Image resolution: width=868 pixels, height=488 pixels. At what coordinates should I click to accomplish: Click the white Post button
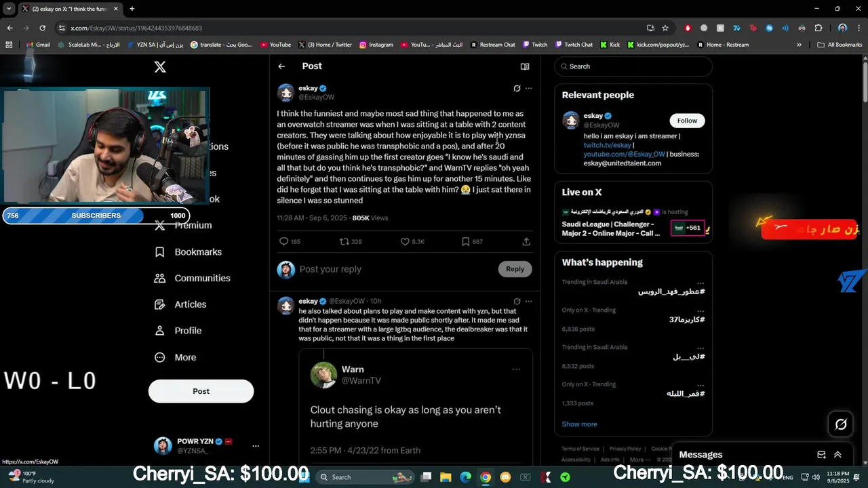[x=201, y=391]
